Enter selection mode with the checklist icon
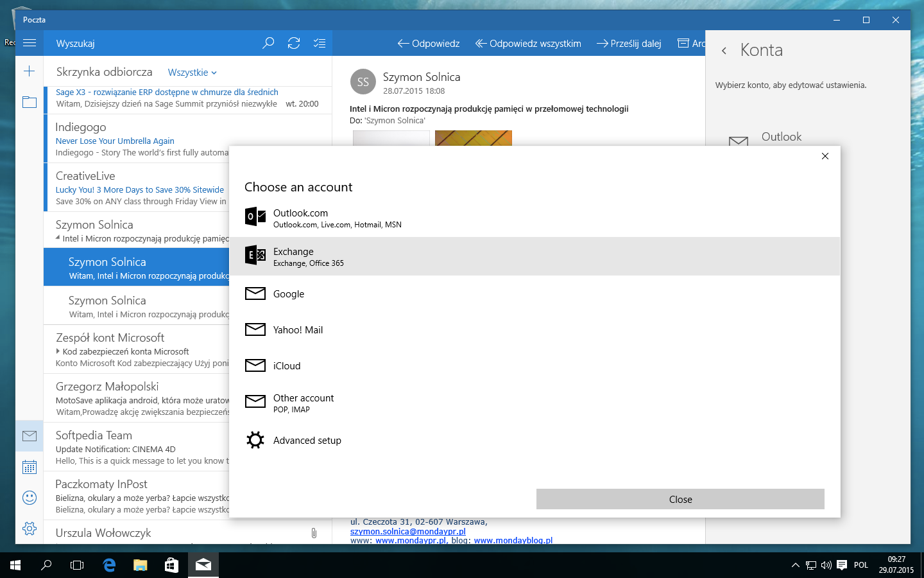The height and width of the screenshot is (578, 924). coord(320,43)
